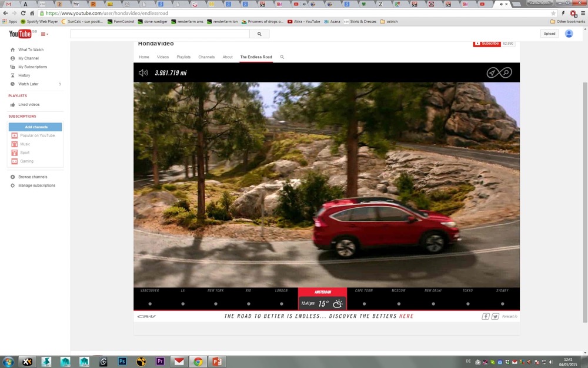Click the YouTube logo
The width and height of the screenshot is (588, 368).
point(20,34)
